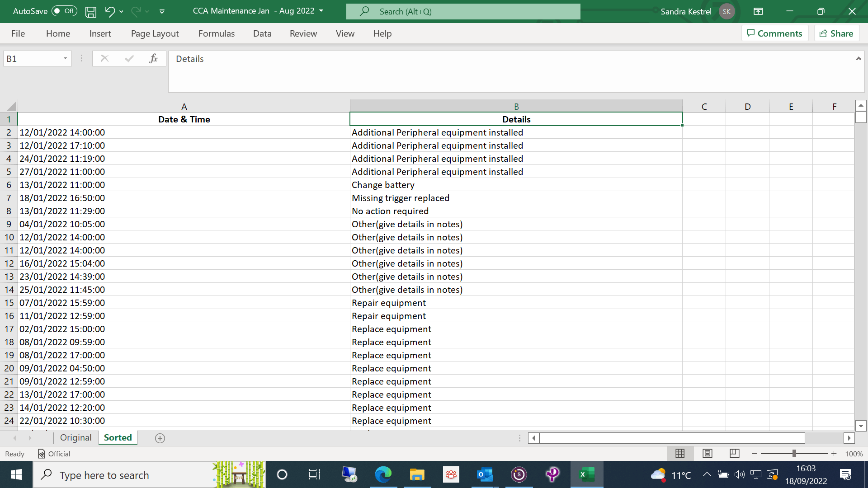This screenshot has width=868, height=488.
Task: Click the Enter checkmark icon
Action: pos(129,58)
